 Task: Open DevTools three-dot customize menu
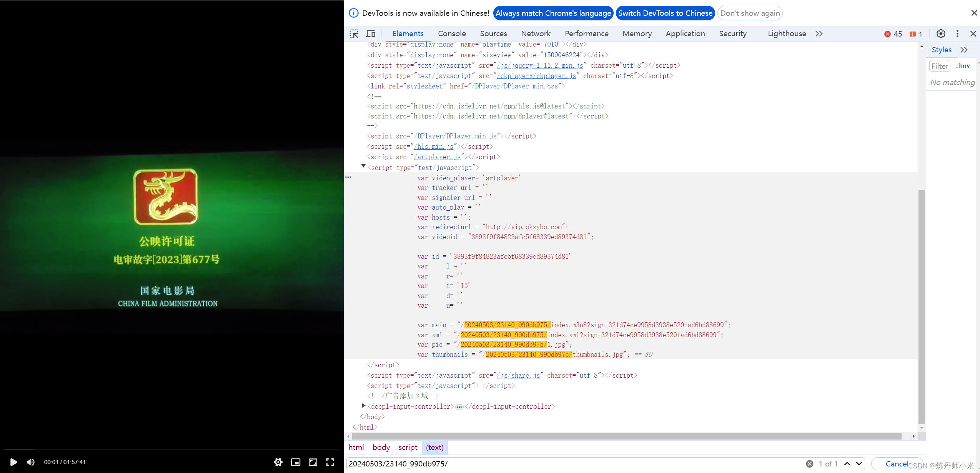tap(957, 34)
